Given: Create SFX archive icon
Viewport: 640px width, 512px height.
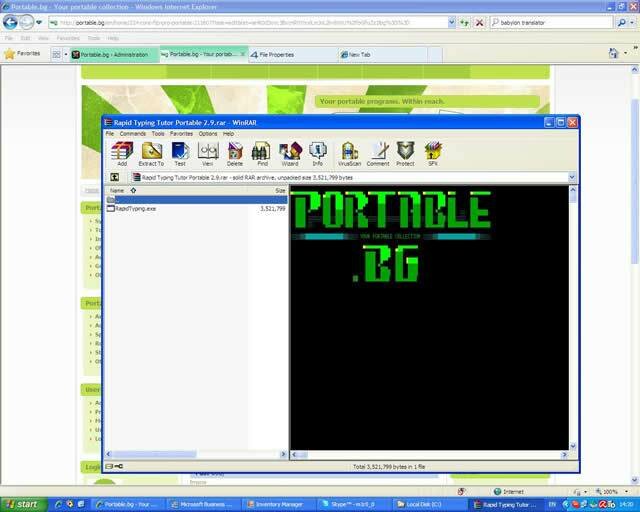Looking at the screenshot, I should 433,154.
